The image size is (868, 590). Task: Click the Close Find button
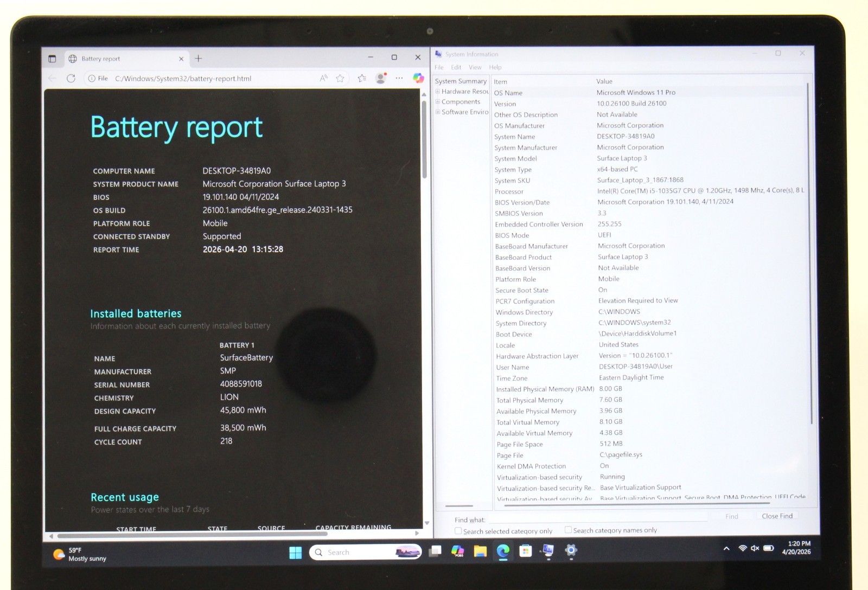click(x=777, y=516)
